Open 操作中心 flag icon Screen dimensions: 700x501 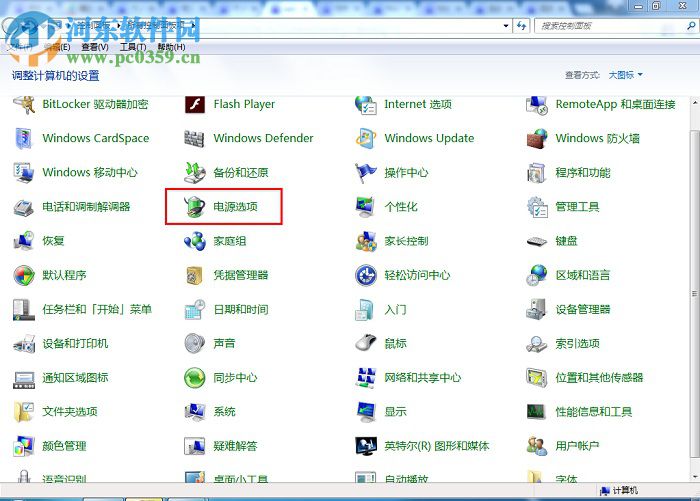[366, 173]
